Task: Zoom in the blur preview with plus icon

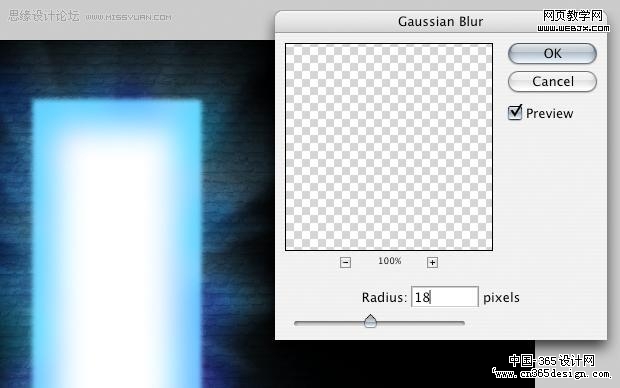Action: point(432,262)
